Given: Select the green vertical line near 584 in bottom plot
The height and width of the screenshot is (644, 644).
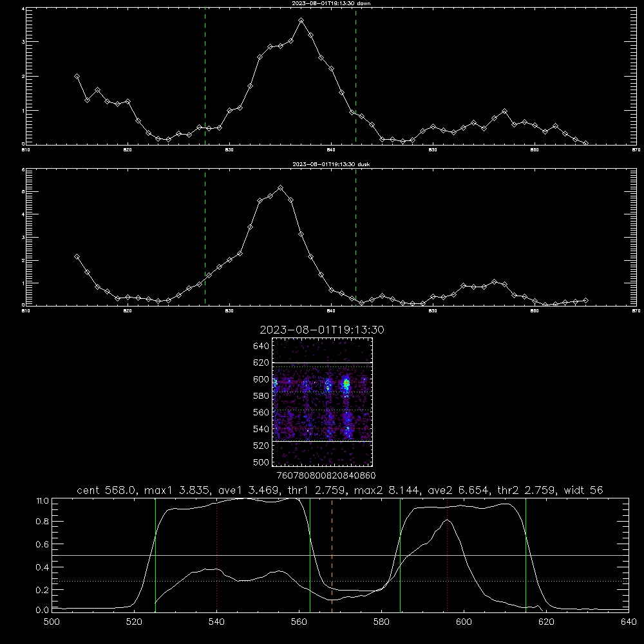Looking at the screenshot, I should coord(400,555).
